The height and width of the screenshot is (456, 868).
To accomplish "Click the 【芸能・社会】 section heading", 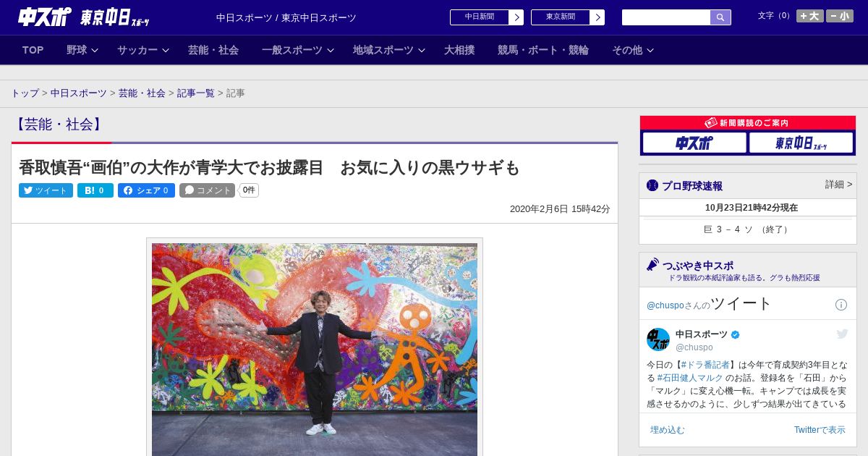I will (x=58, y=124).
